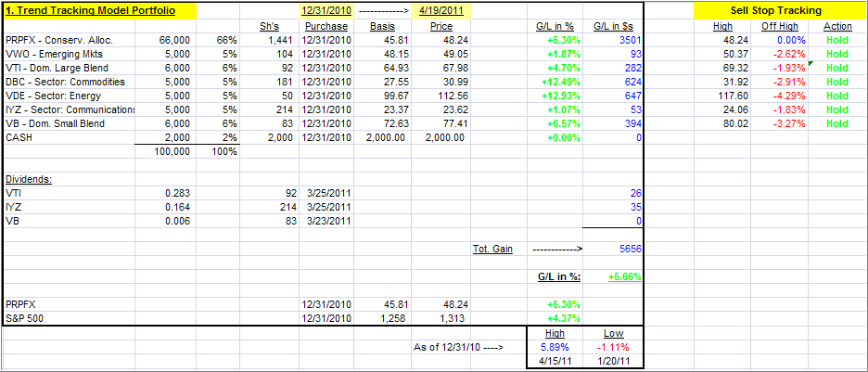Click the 3/23/2011 dividend date cell
This screenshot has height=372, width=868.
(x=326, y=221)
